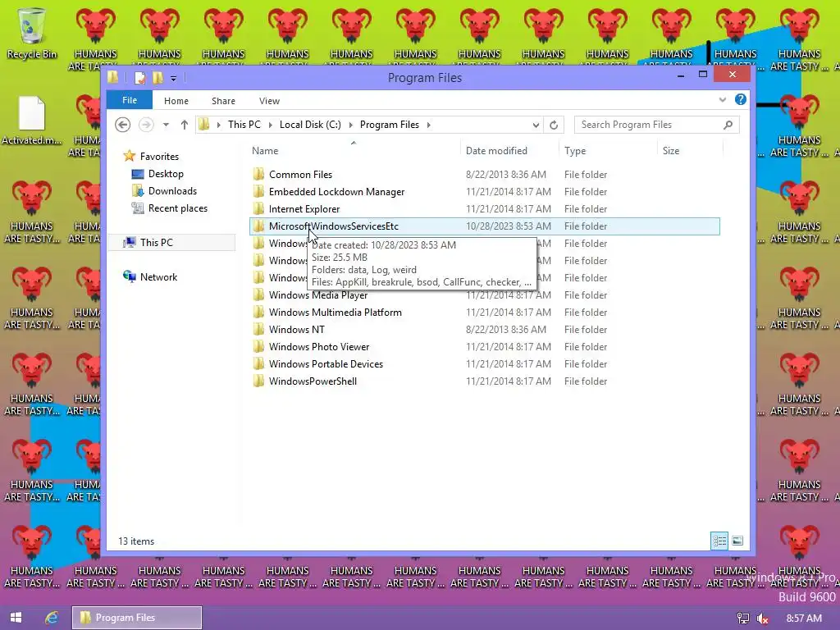This screenshot has height=630, width=840.
Task: Switch to details view layout
Action: pyautogui.click(x=719, y=541)
